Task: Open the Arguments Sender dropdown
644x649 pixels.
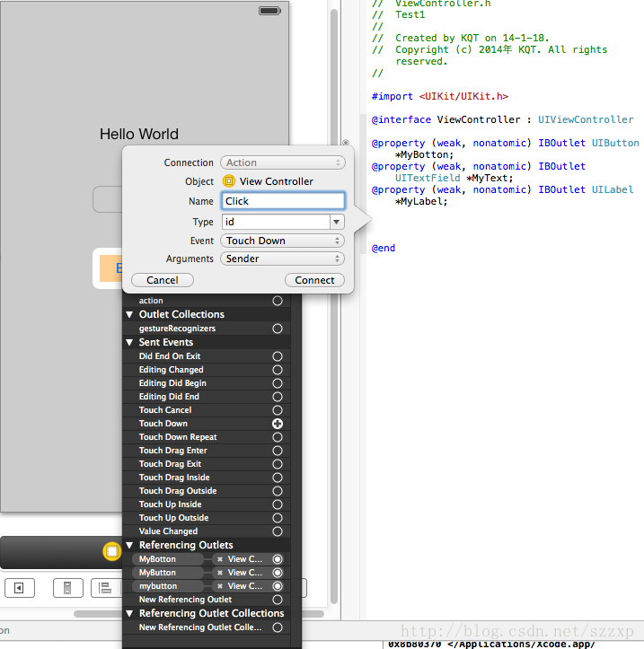Action: [x=283, y=259]
